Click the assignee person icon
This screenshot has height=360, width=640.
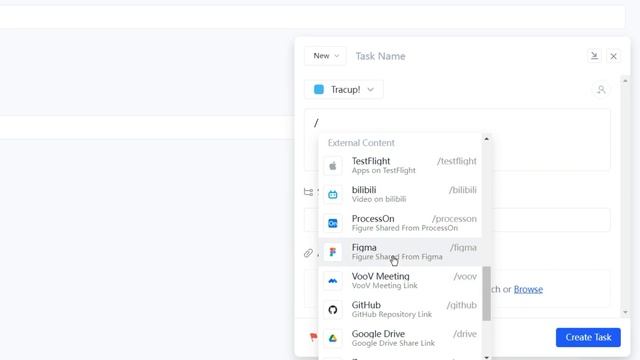(x=601, y=90)
